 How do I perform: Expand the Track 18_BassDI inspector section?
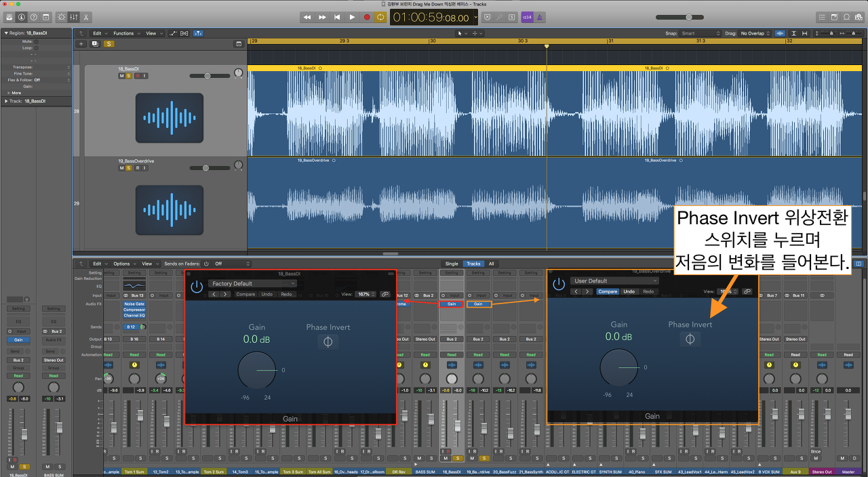click(7, 101)
